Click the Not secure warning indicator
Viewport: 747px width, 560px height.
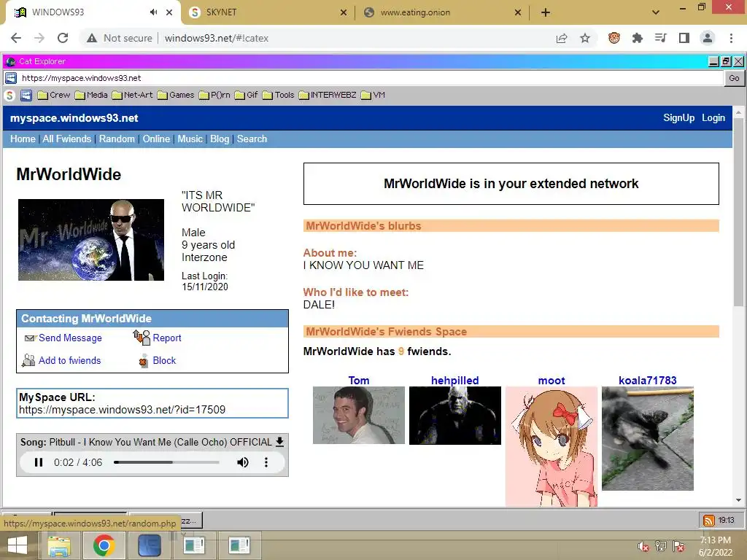click(x=120, y=38)
